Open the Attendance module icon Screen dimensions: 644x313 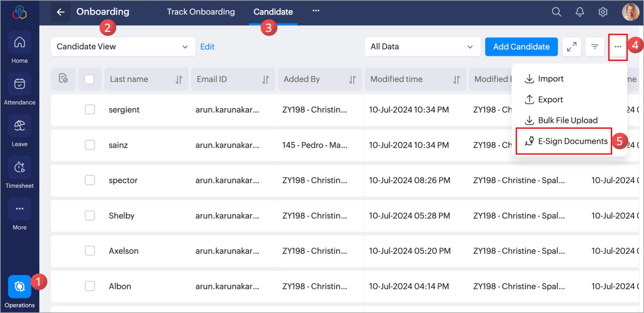(19, 84)
